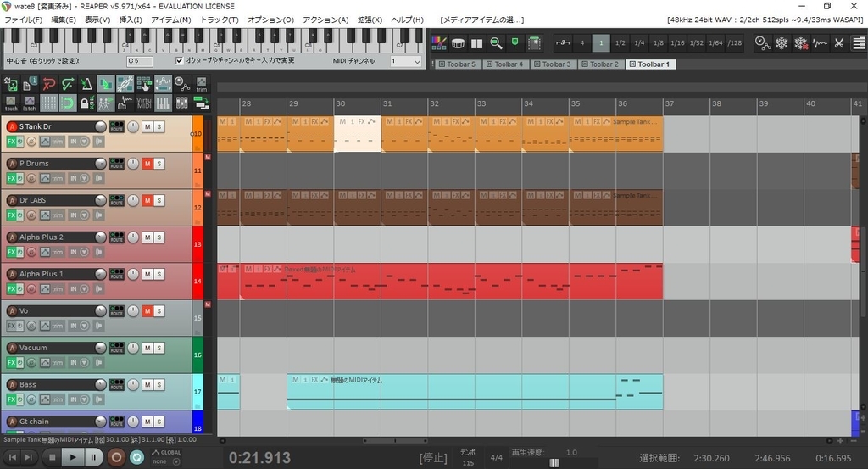Viewport: 868px width, 469px height.
Task: Click the piano keys icon in the toolbar
Action: [x=163, y=103]
